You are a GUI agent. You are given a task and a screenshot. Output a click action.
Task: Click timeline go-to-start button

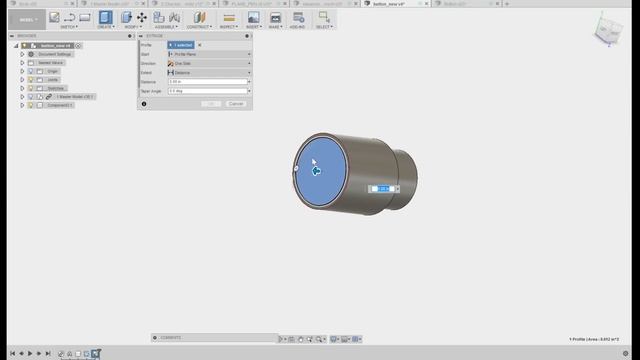tap(12, 353)
